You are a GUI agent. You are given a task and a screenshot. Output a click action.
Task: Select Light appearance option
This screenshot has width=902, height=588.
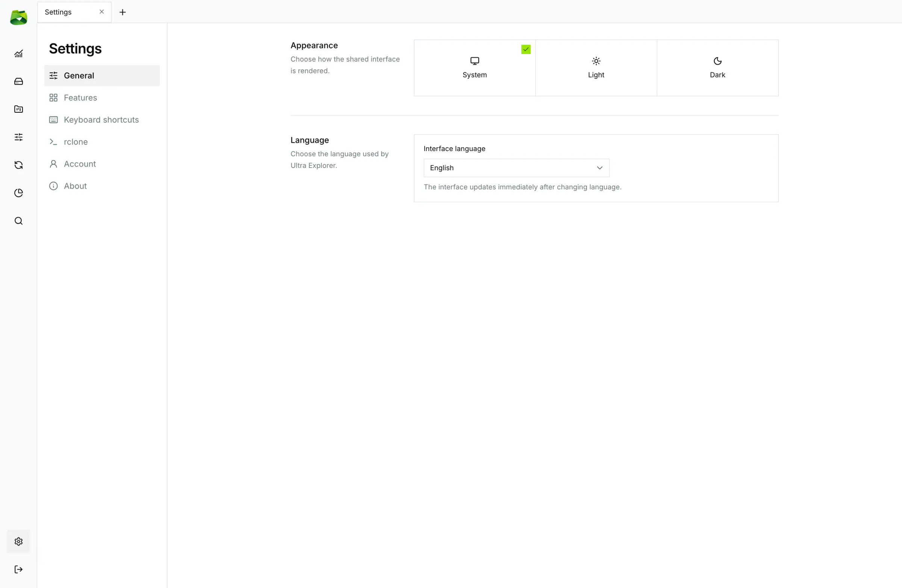click(596, 68)
